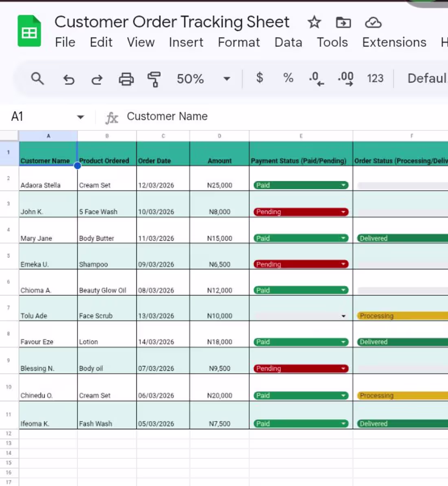This screenshot has height=486, width=448.
Task: Open Emeka U.'s Pending payment dropdown
Action: click(301, 264)
